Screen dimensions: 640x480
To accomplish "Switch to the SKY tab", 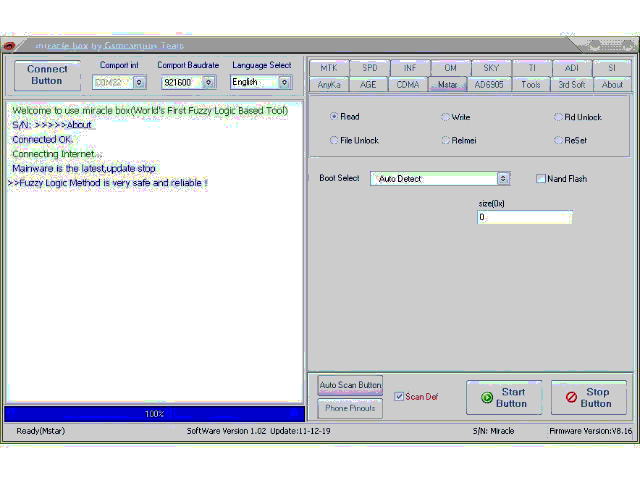I will click(491, 68).
